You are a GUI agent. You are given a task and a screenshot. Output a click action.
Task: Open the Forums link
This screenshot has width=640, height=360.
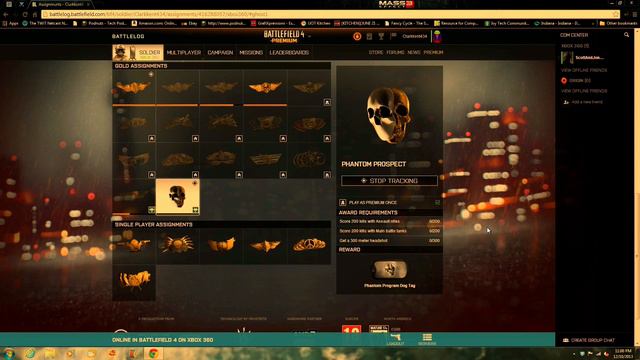pyautogui.click(x=395, y=52)
